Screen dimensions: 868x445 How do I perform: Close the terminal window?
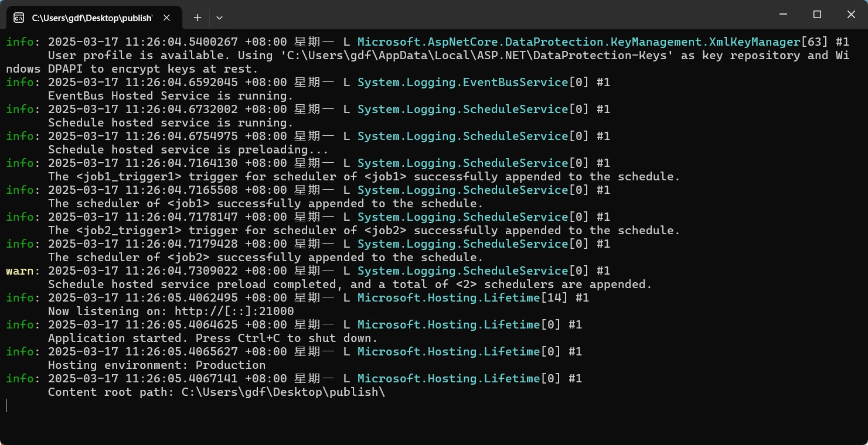(x=851, y=14)
